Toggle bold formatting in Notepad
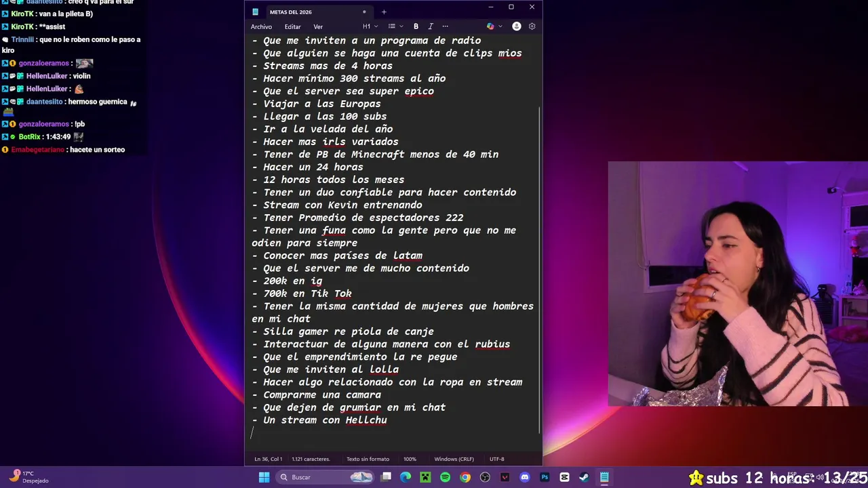 pos(416,26)
